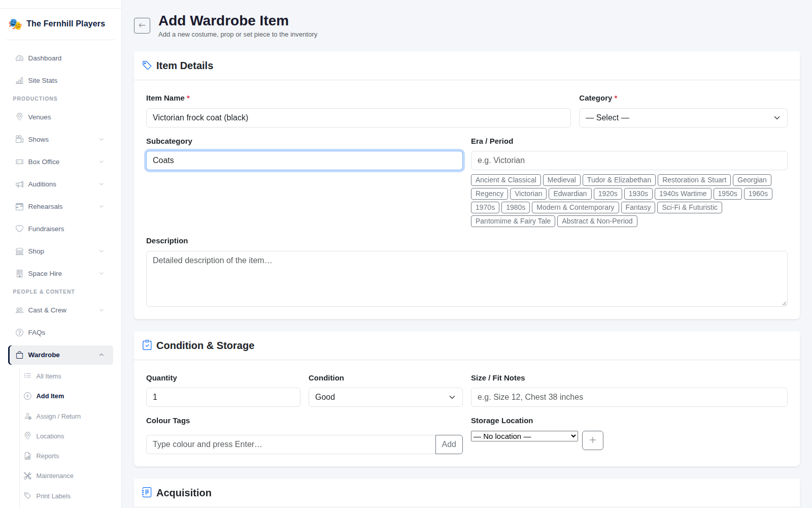Open Rehearsals in the sidebar
Image resolution: width=812 pixels, height=508 pixels.
tap(60, 206)
